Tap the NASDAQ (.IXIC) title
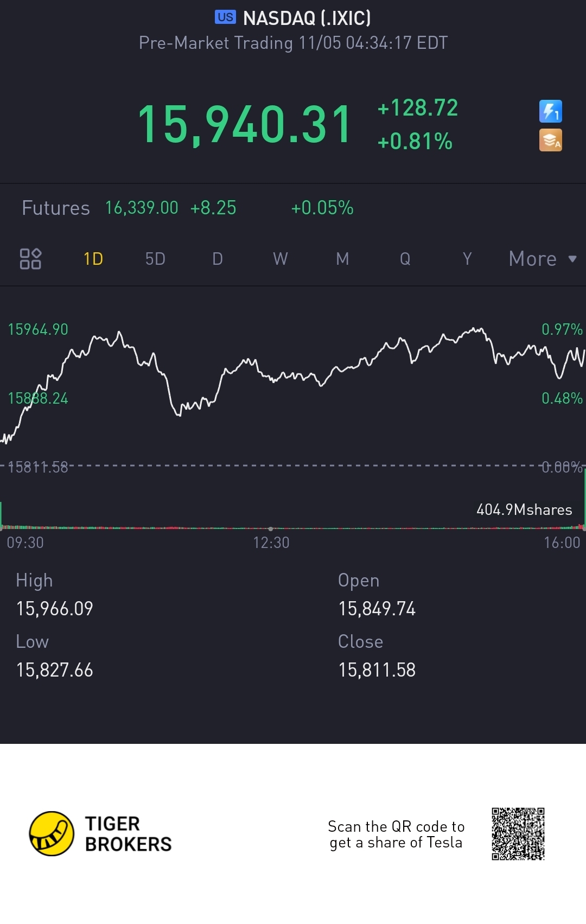Image resolution: width=586 pixels, height=924 pixels. click(307, 18)
